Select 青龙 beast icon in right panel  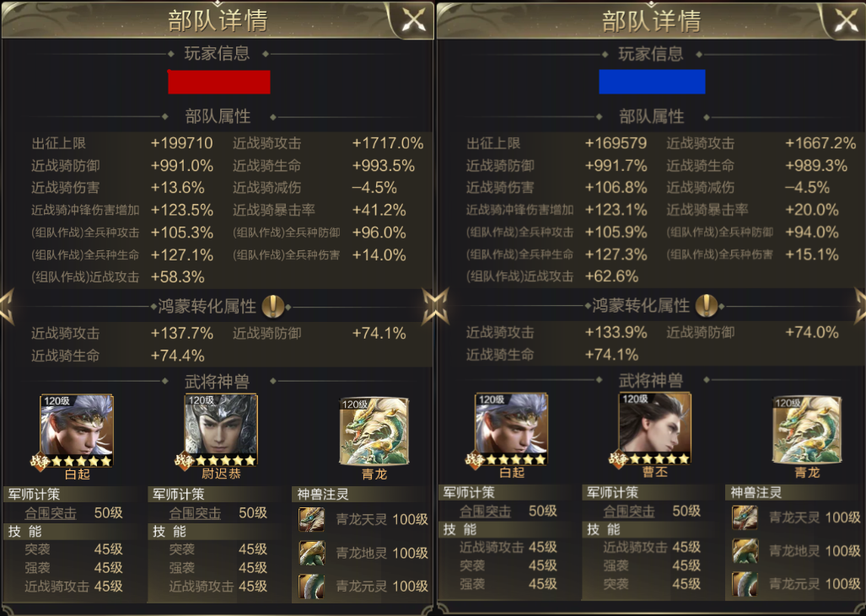point(807,430)
